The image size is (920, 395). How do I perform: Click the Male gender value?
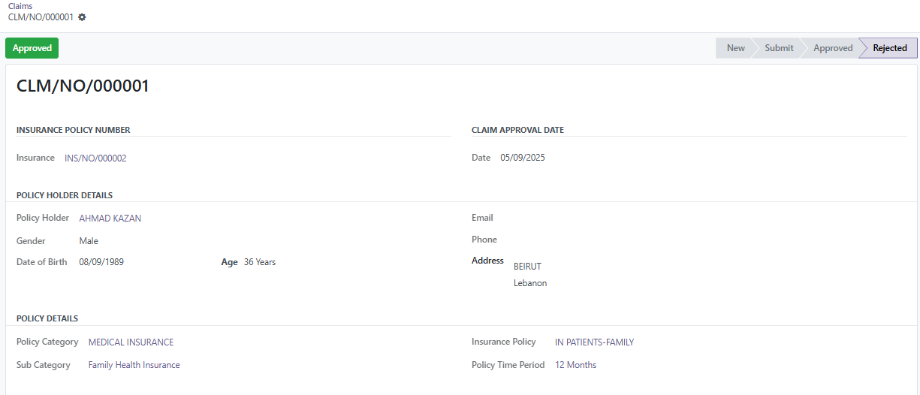coord(89,241)
